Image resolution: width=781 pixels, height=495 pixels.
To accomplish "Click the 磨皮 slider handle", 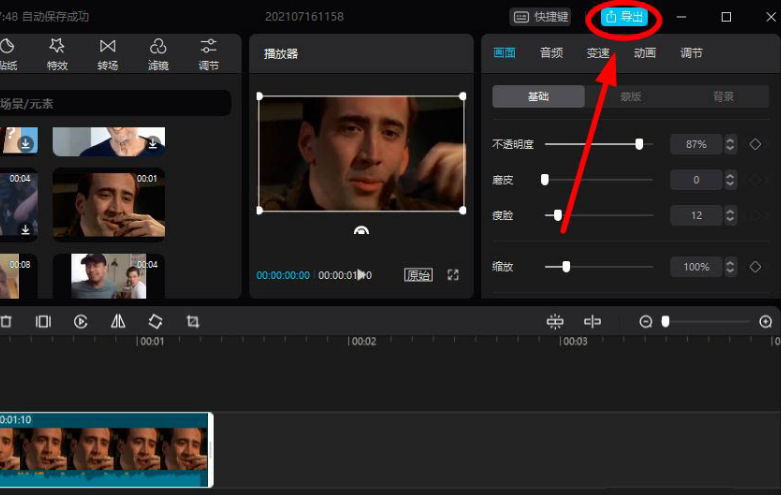I will tap(545, 180).
